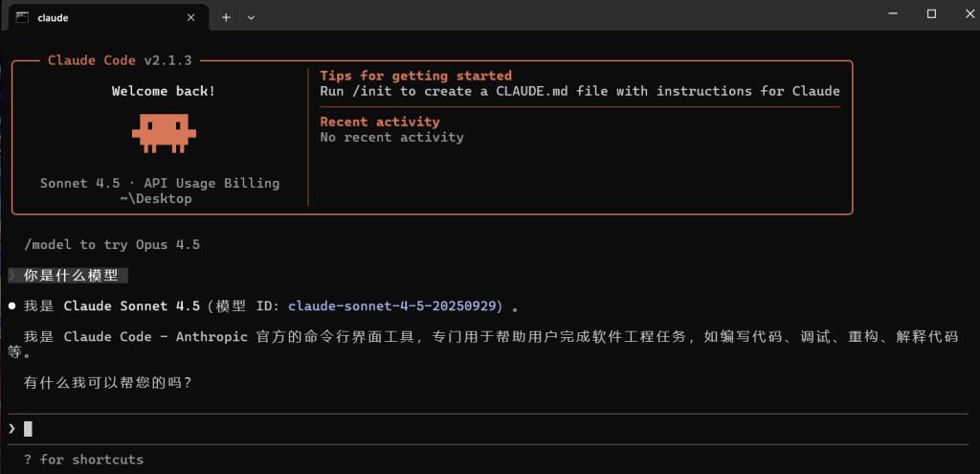Click the "Sonnet 4.5 · API Usage Billing" text
The width and height of the screenshot is (980, 474).
coord(160,183)
